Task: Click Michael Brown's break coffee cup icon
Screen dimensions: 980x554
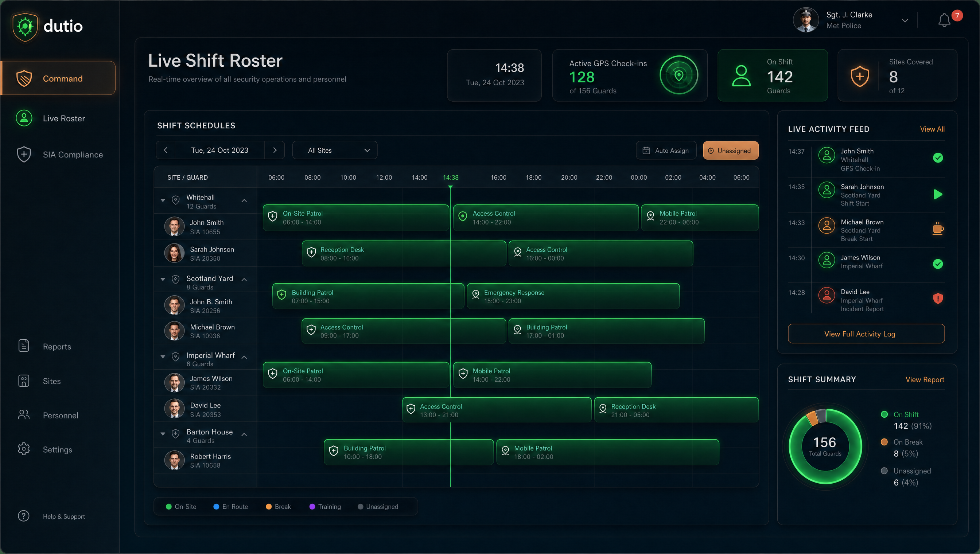Action: point(938,229)
